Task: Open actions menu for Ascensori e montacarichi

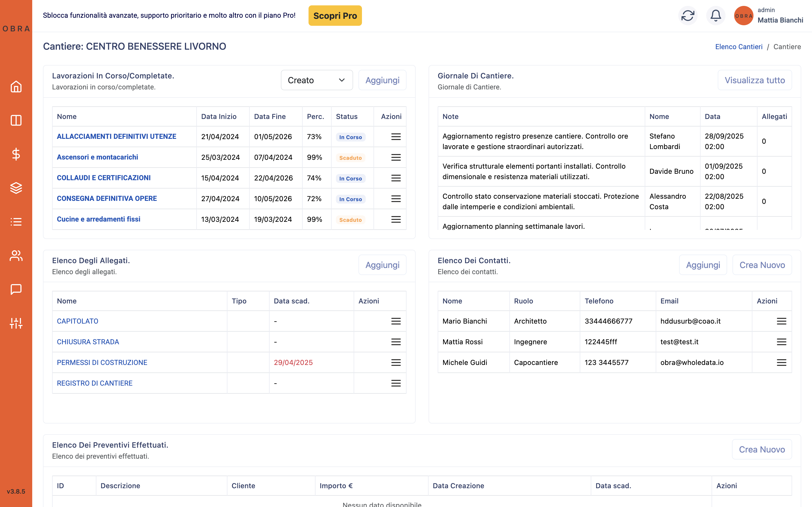Action: coord(396,157)
